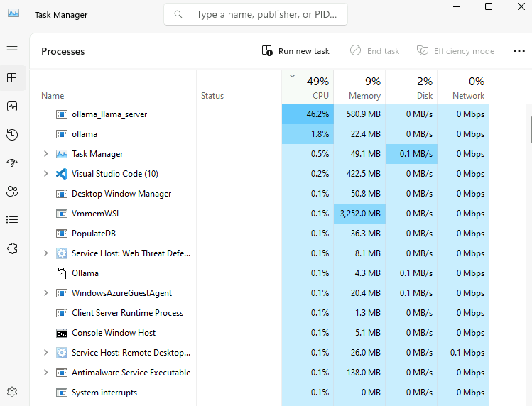Click the VmmemWSL process icon

coord(62,214)
